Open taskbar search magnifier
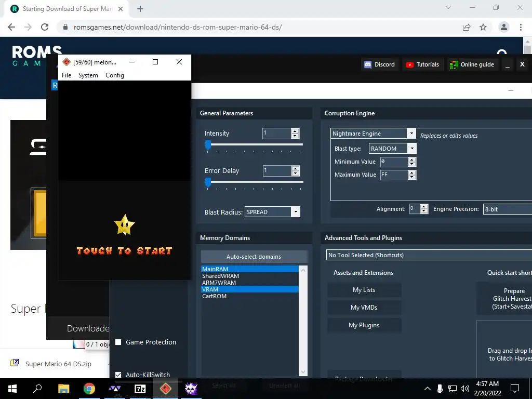532x399 pixels. (x=37, y=389)
